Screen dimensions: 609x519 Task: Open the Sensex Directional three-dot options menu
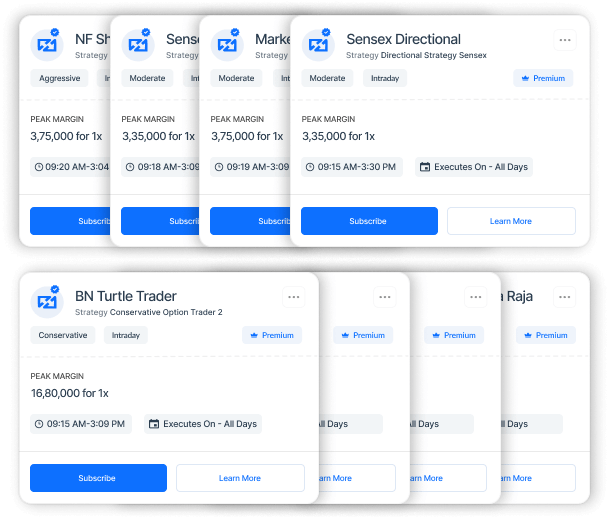565,40
